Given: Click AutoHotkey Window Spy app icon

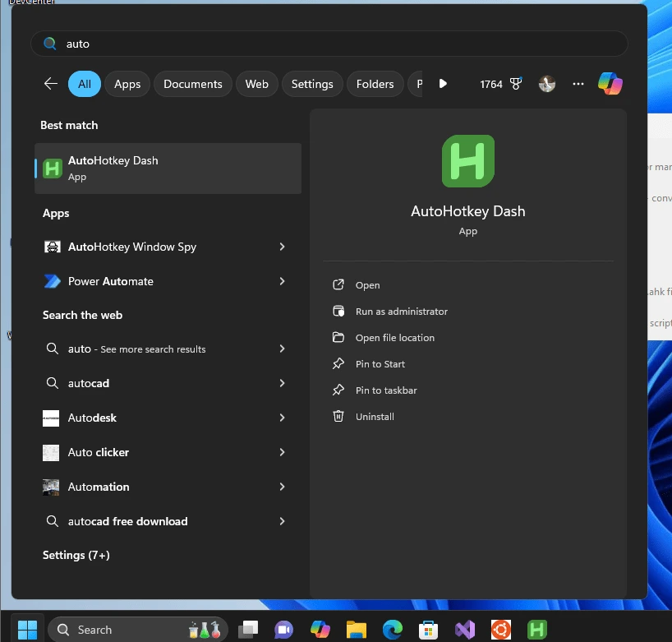Looking at the screenshot, I should 53,247.
